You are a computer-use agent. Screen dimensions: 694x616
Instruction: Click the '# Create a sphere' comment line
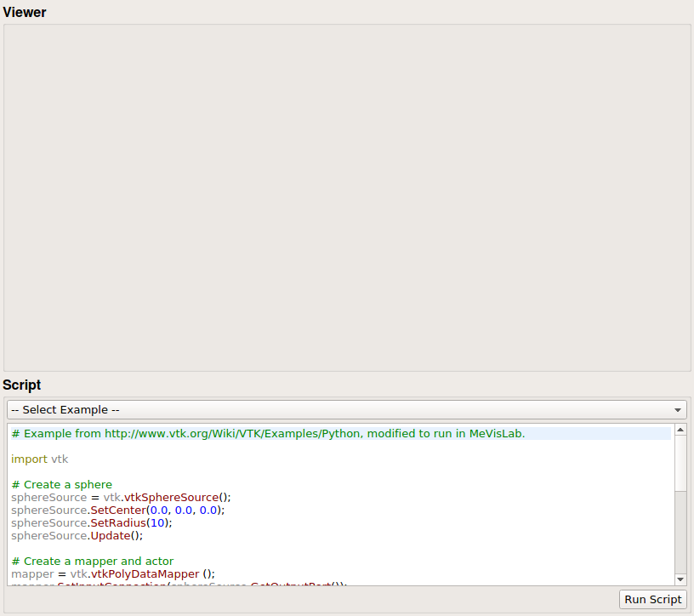(x=61, y=485)
